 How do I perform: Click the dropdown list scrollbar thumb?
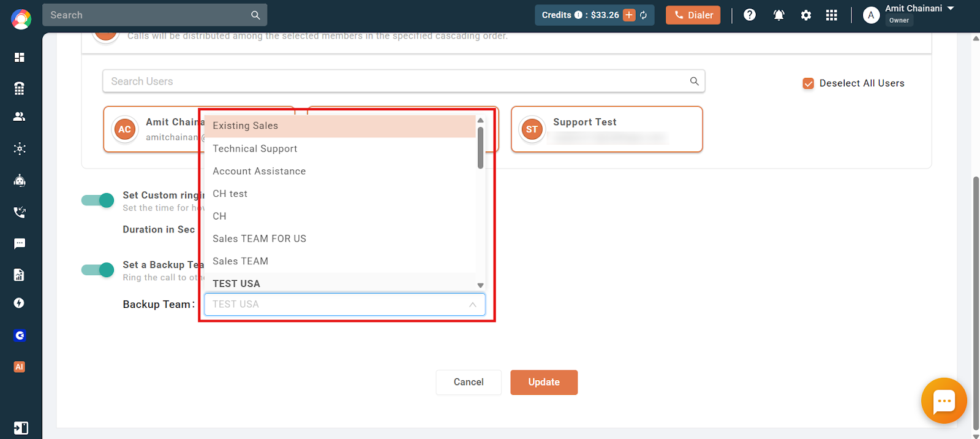click(x=480, y=148)
